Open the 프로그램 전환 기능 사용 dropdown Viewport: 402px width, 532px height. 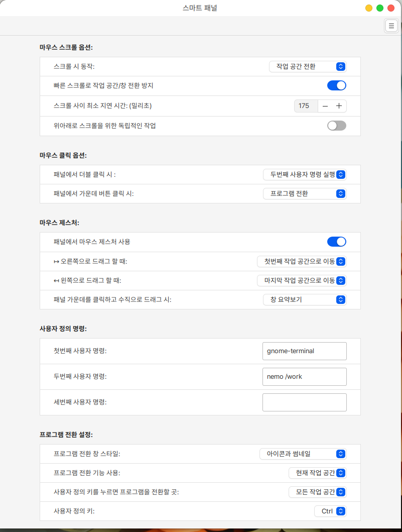coord(317,473)
